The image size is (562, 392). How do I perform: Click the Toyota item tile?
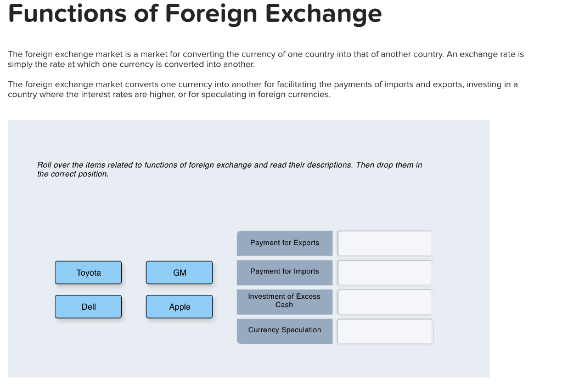[x=88, y=272]
